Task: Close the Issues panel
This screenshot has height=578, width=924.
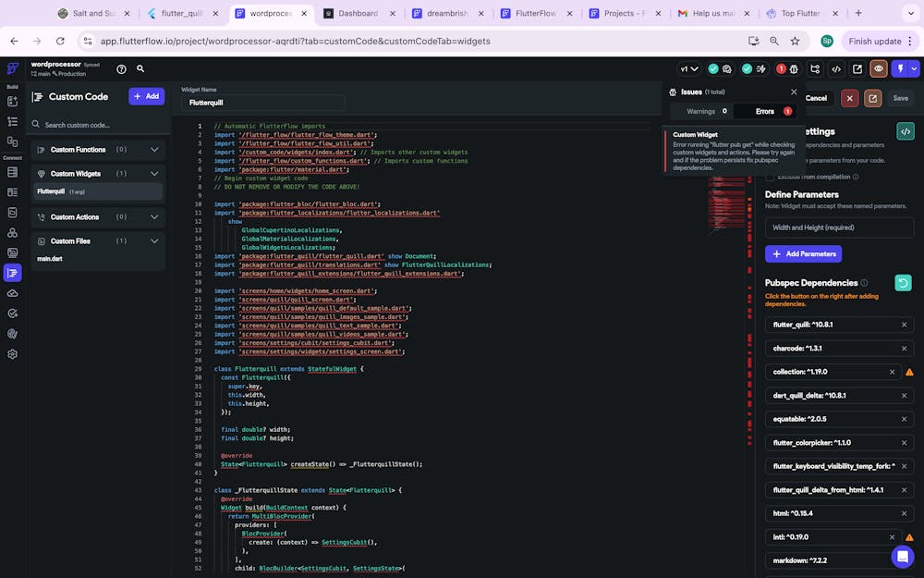Action: [794, 92]
